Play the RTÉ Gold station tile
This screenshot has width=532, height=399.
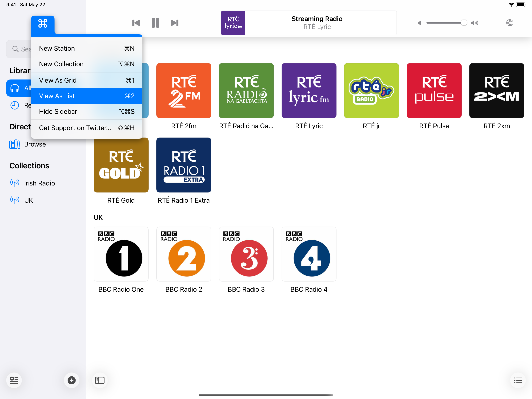[121, 165]
